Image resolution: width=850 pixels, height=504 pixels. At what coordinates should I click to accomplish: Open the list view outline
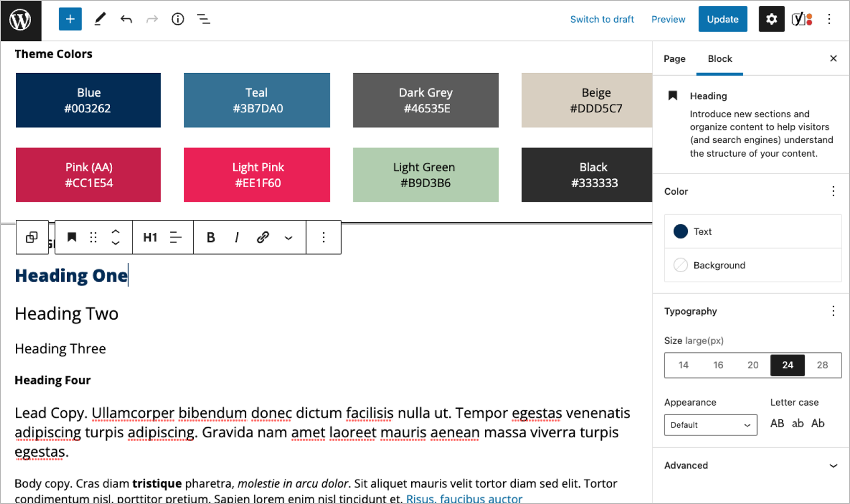tap(204, 19)
